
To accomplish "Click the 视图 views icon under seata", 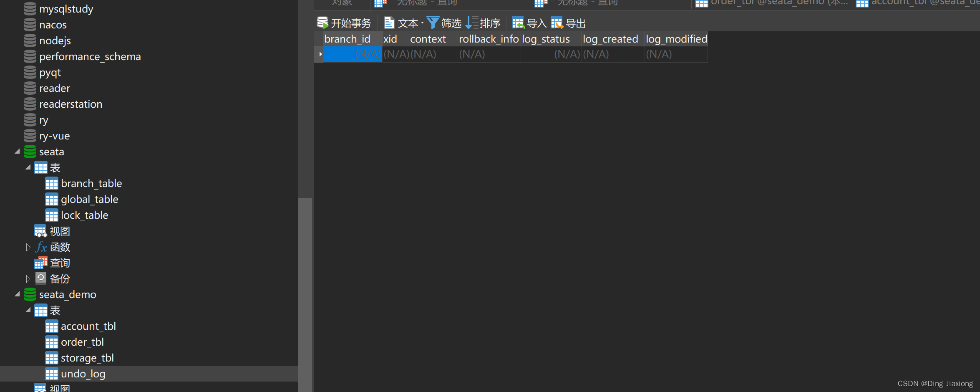I will [x=40, y=231].
